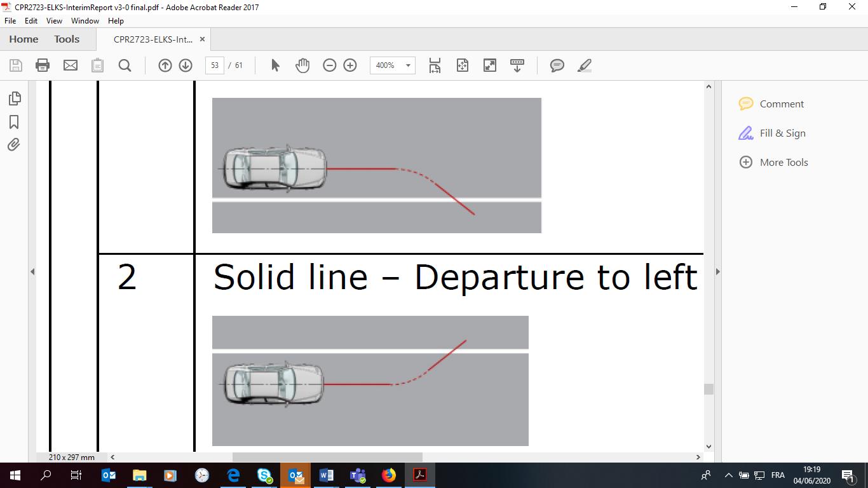This screenshot has width=868, height=488.
Task: Switch to the Tools tab
Action: pos(67,39)
